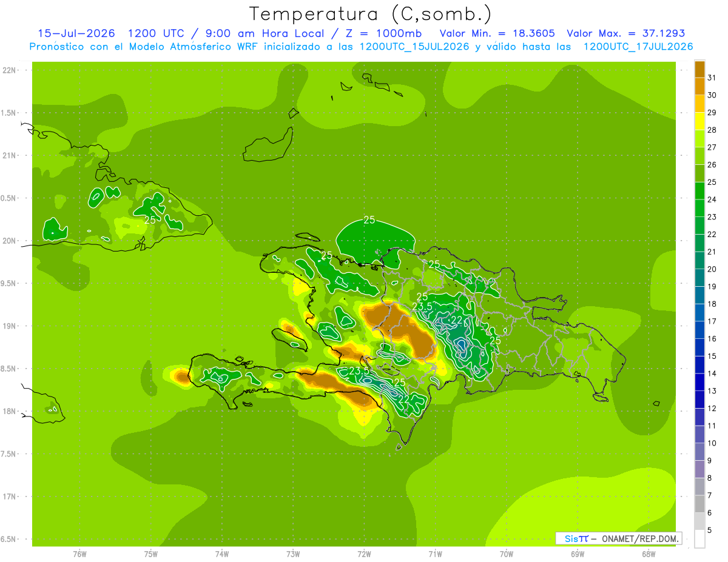Screen dimensions: 728x562
Task: Click the '20N' latitude axis label
Action: pyautogui.click(x=8, y=241)
